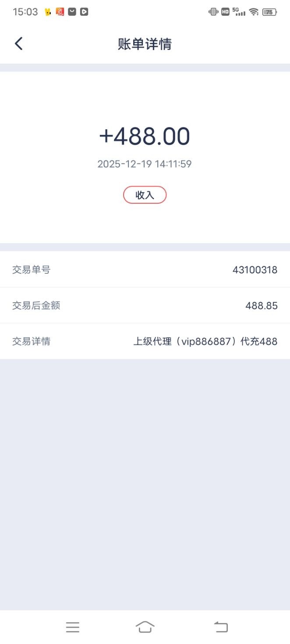The image size is (290, 644).
Task: Tap the 5G signal strength icon
Action: [x=239, y=12]
